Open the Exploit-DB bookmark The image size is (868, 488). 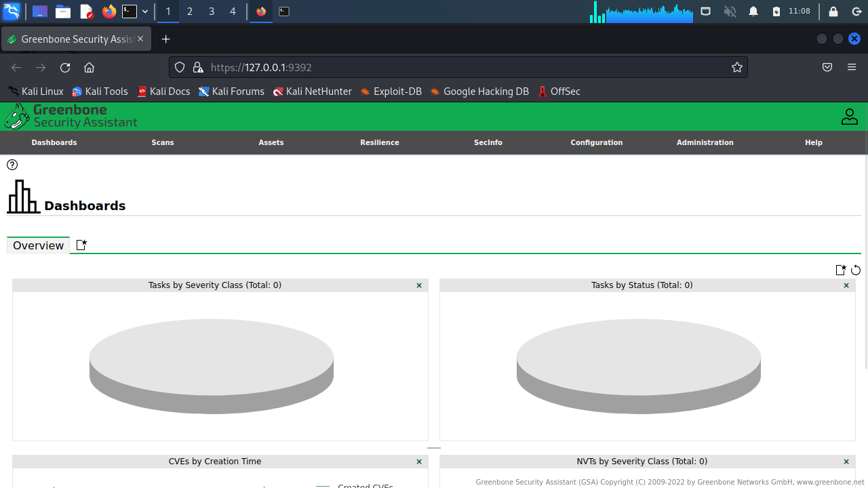pos(391,91)
